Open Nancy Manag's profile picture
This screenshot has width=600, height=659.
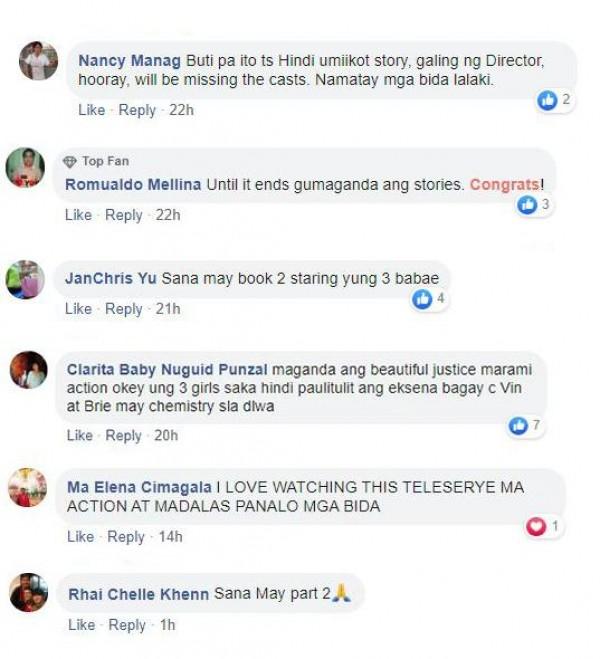tap(38, 61)
